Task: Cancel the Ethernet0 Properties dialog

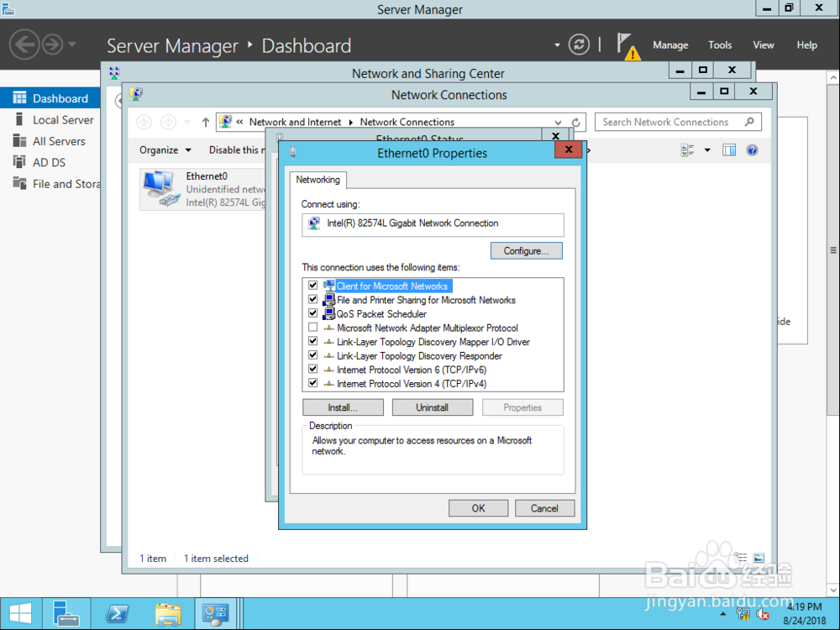Action: point(544,508)
